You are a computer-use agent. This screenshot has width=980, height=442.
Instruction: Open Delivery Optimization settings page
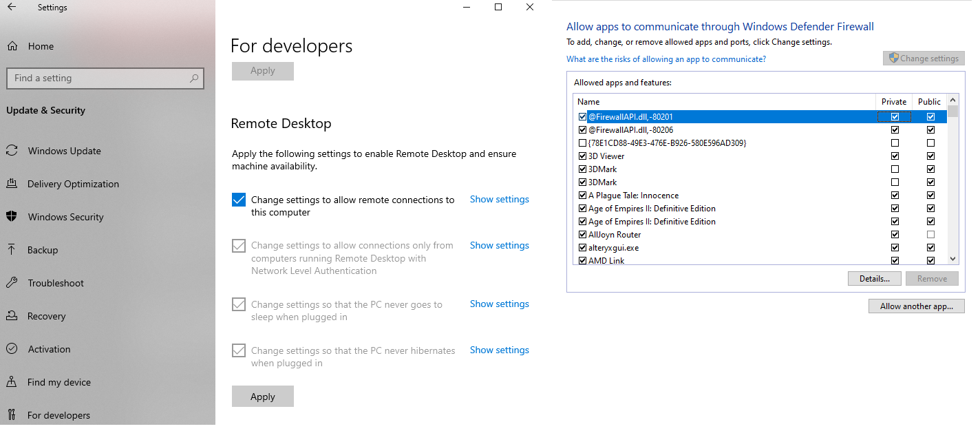[x=73, y=184]
